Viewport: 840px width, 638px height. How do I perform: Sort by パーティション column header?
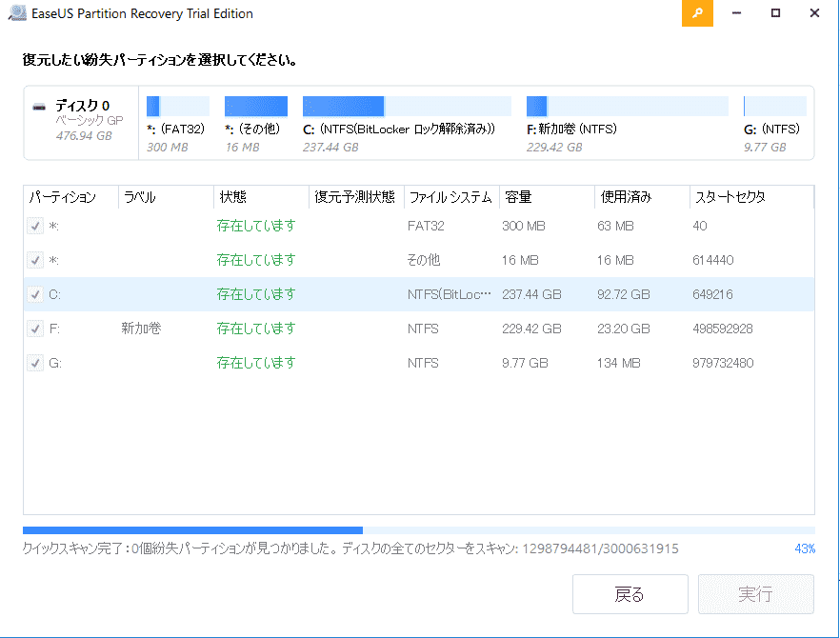(63, 197)
